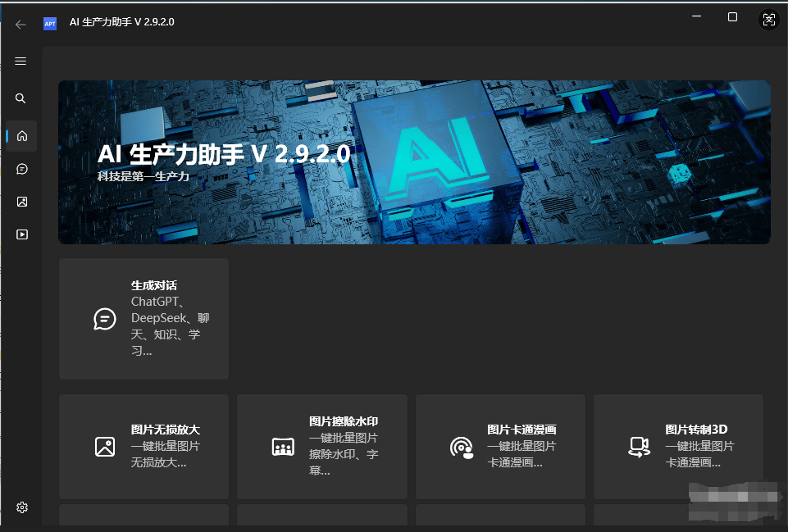Open the search icon in sidebar

point(20,98)
